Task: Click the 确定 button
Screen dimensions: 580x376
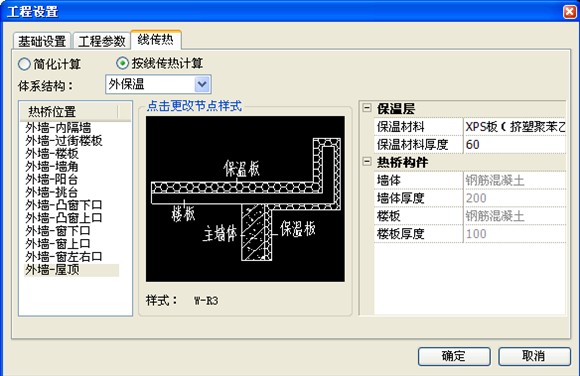Action: click(x=454, y=356)
